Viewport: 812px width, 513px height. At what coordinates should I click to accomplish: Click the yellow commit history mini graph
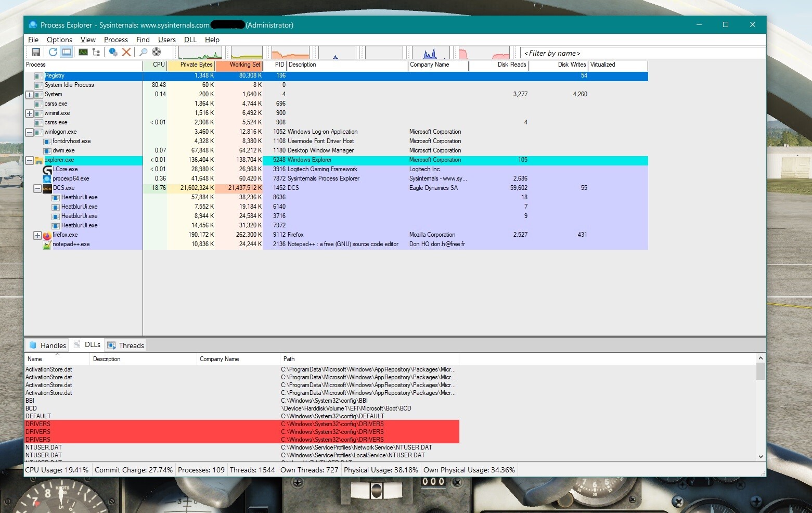coord(247,53)
